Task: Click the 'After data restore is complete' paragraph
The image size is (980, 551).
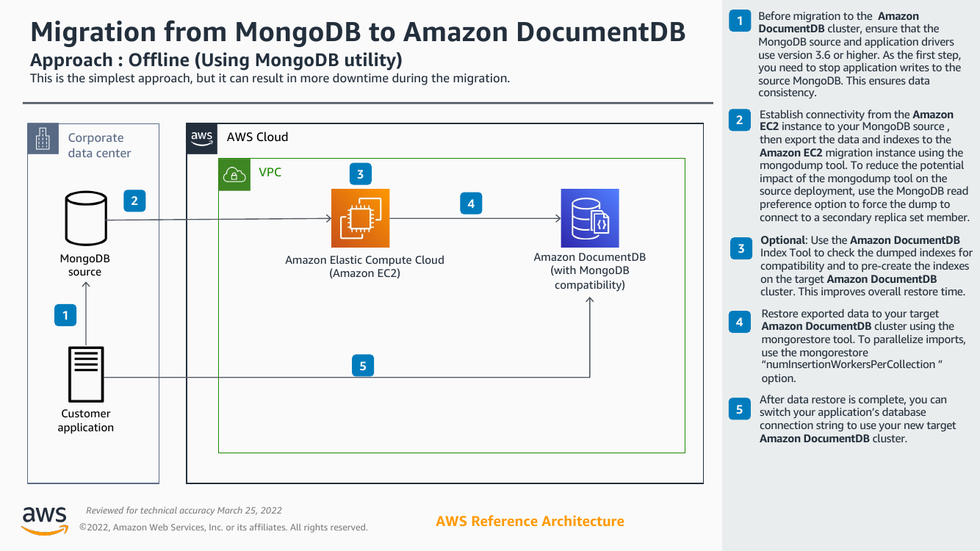Action: [858, 419]
